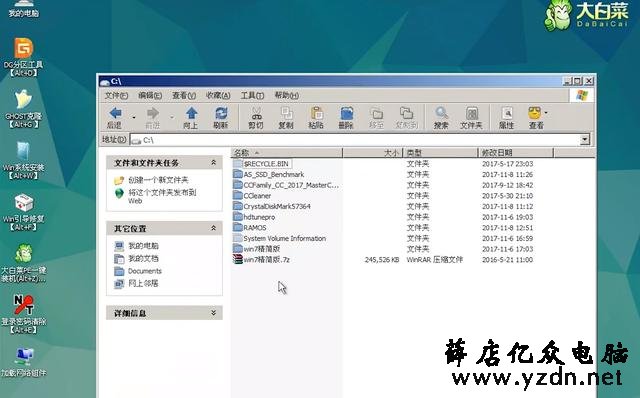
Task: Toggle the Folders pane button
Action: 471,118
